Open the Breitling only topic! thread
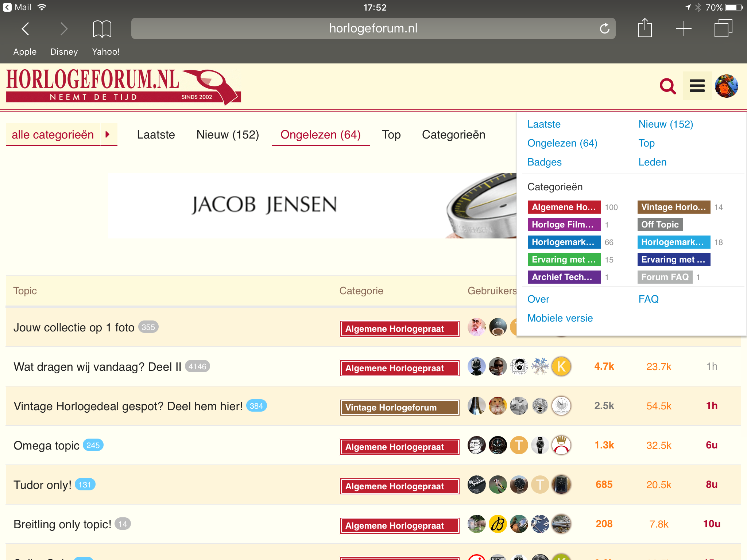This screenshot has height=560, width=747. point(62,524)
